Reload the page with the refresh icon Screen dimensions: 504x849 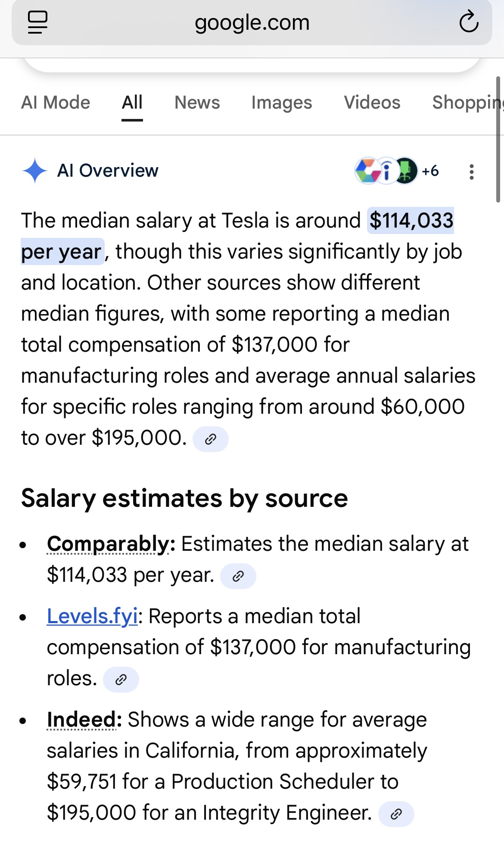pyautogui.click(x=469, y=22)
